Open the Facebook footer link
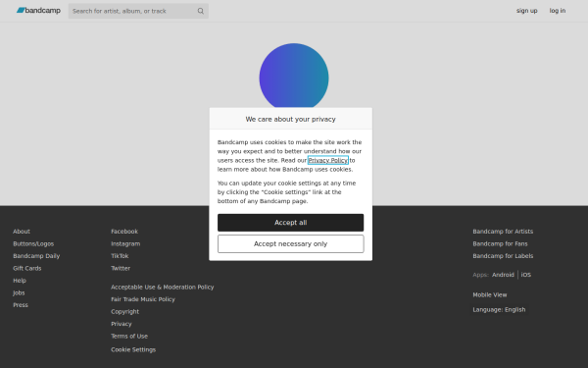The width and height of the screenshot is (588, 368). tap(124, 232)
